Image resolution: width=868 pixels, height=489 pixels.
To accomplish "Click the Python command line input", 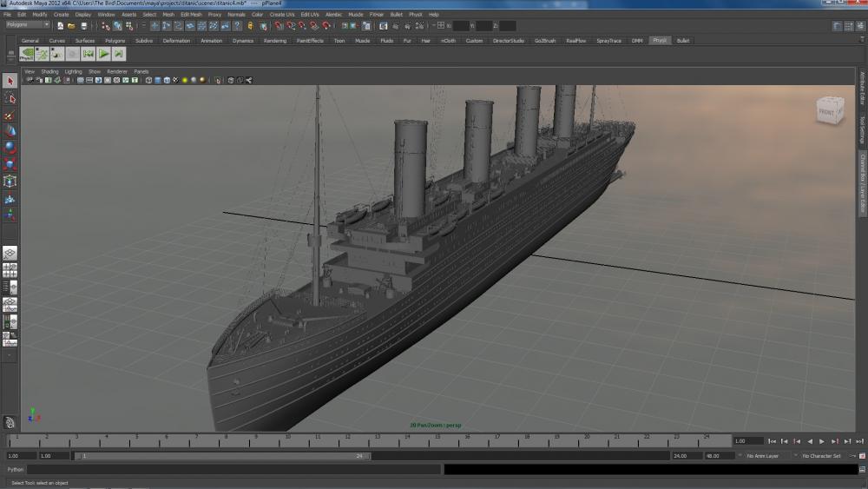I will point(233,469).
